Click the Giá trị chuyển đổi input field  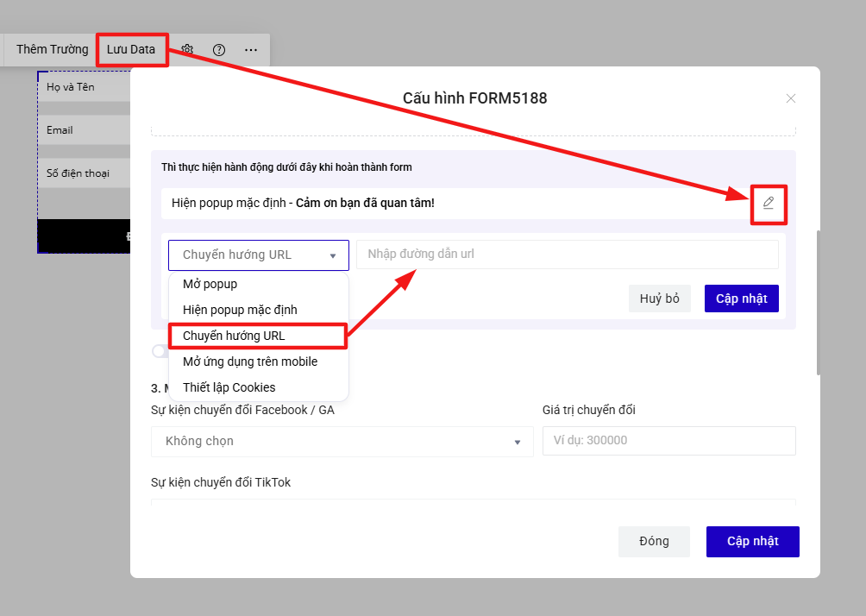pos(668,441)
